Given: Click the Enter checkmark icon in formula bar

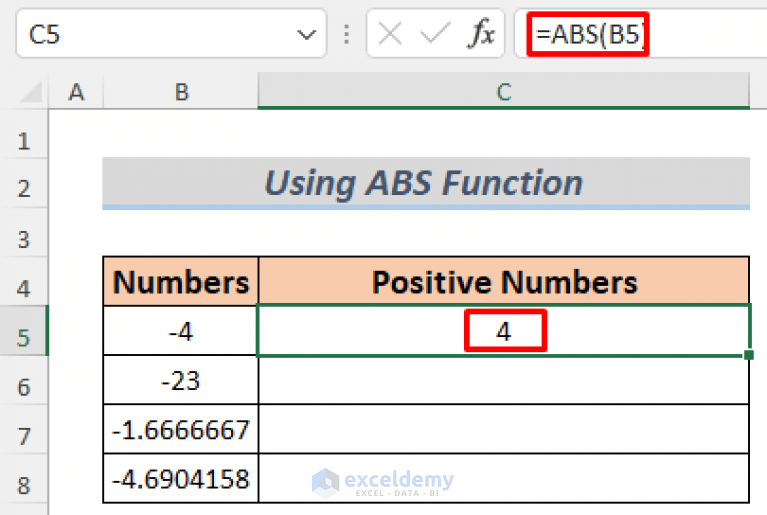Looking at the screenshot, I should [x=435, y=34].
